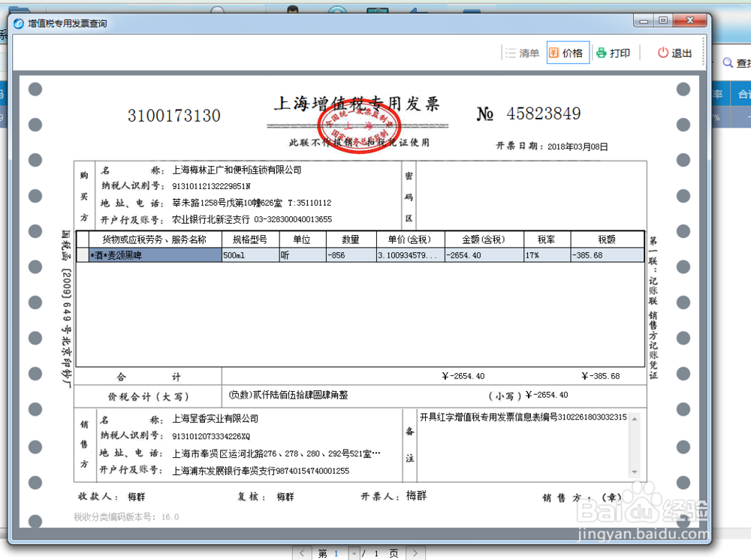Open the page number dropdown
Image resolution: width=751 pixels, height=560 pixels.
[354, 554]
